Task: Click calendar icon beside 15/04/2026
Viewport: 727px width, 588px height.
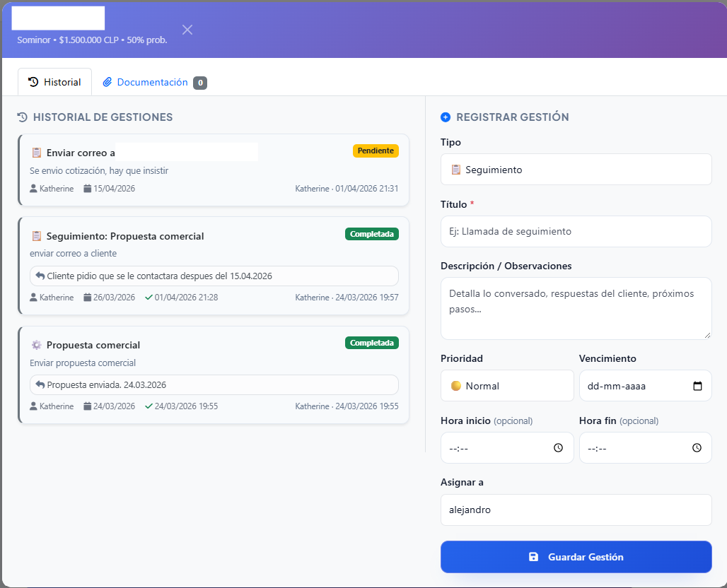Action: 87,188
